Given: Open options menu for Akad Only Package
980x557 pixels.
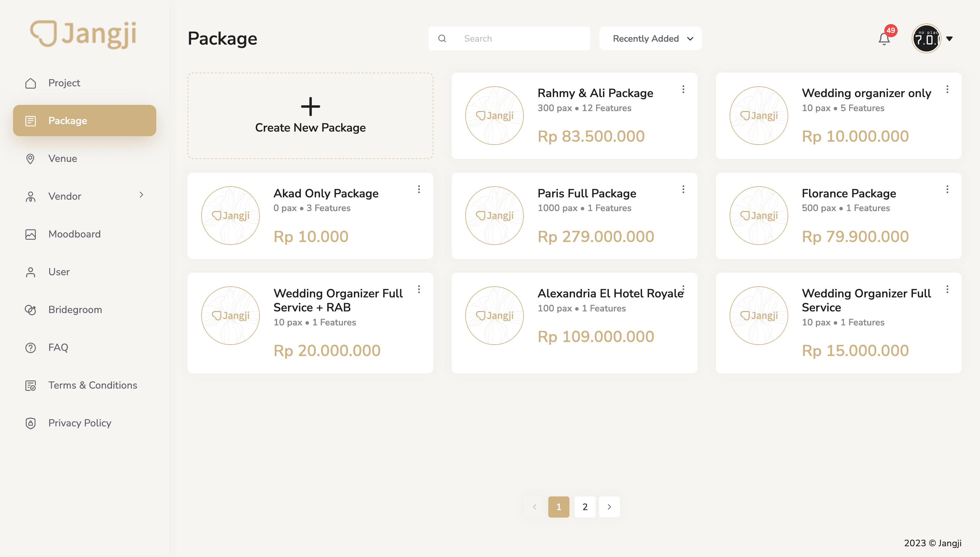Looking at the screenshot, I should click(x=419, y=189).
